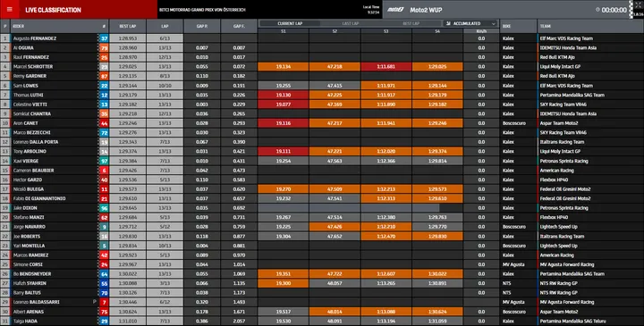The width and height of the screenshot is (644, 326).
Task: Click rider number 87 badge for Gardner
Action: [x=104, y=76]
